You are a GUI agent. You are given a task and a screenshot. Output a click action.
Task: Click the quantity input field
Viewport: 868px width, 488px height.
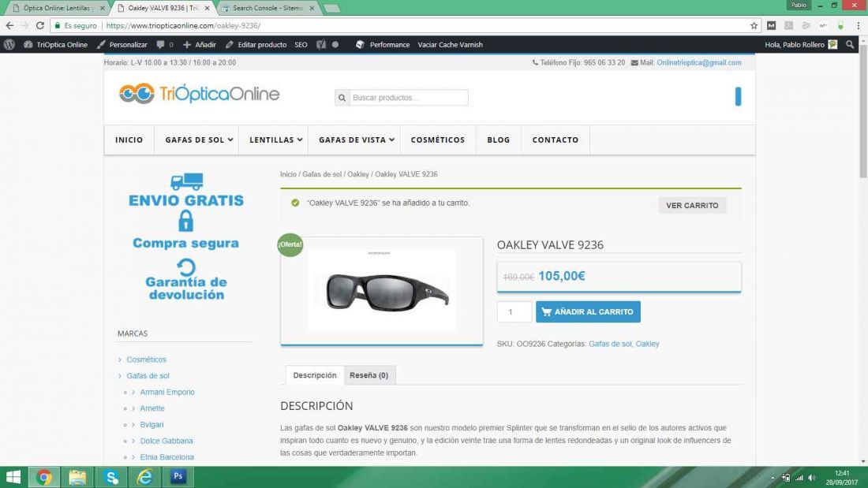[514, 311]
